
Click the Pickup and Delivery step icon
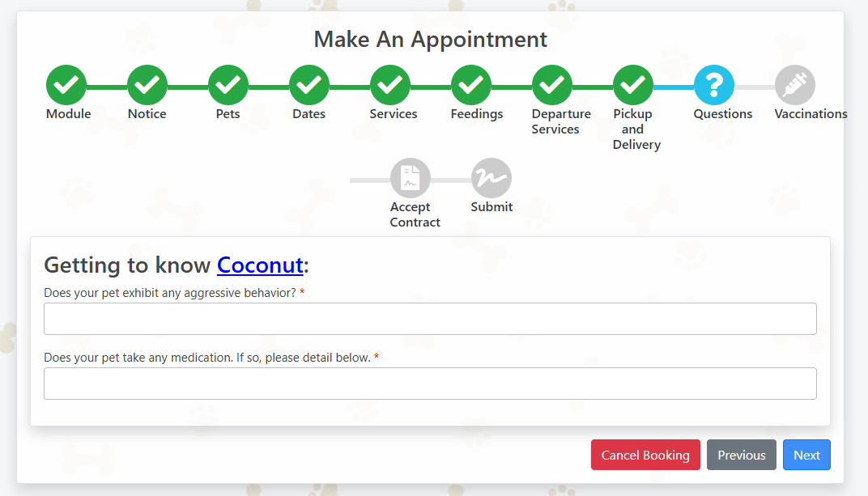(632, 85)
